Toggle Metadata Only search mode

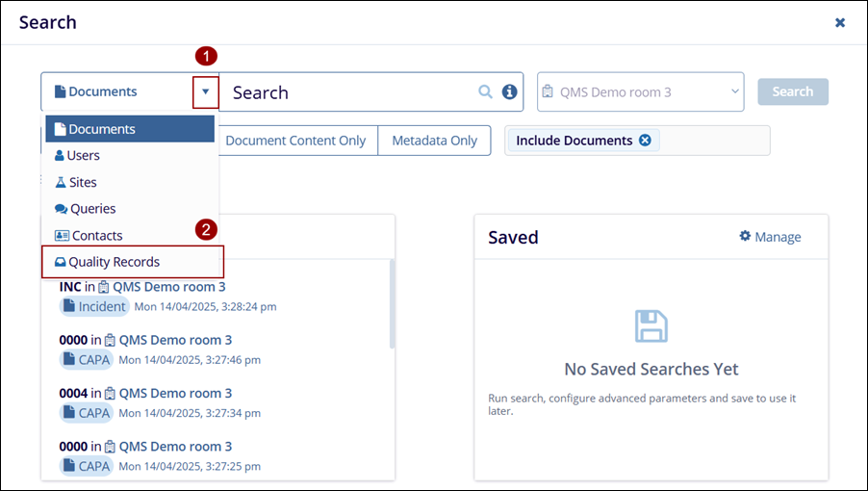coord(434,141)
